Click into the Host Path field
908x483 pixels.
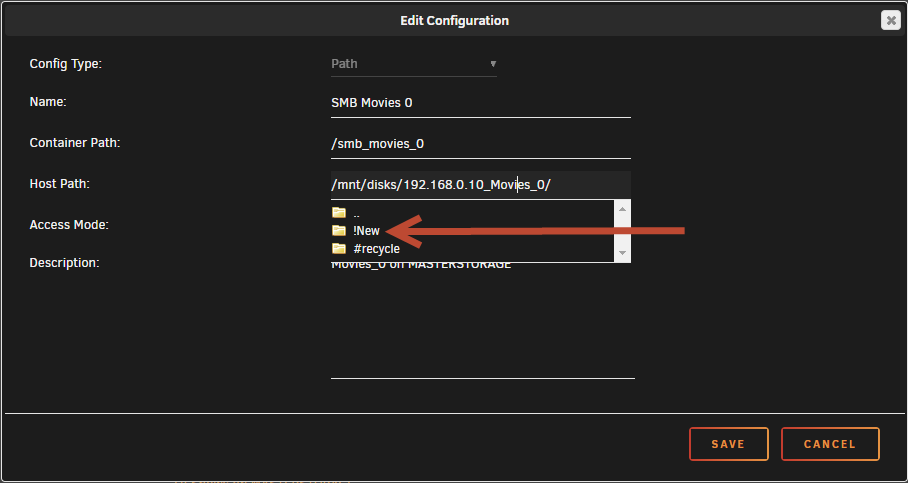click(x=481, y=185)
